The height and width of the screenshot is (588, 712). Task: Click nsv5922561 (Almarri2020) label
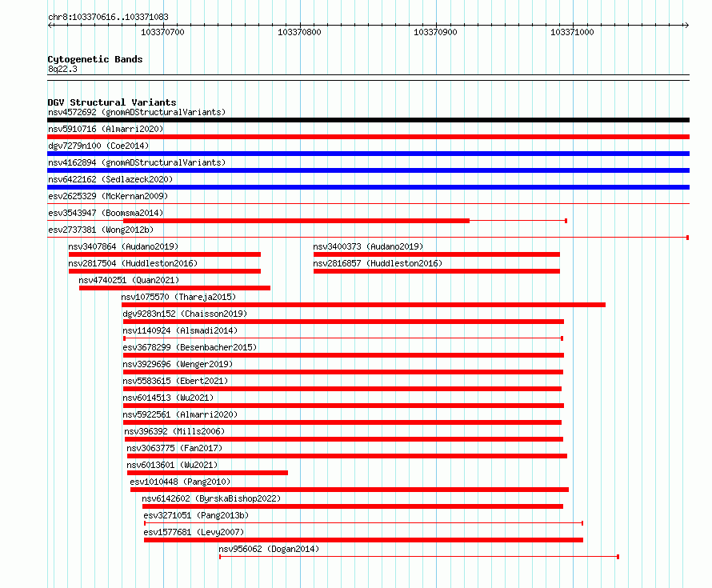tap(180, 414)
